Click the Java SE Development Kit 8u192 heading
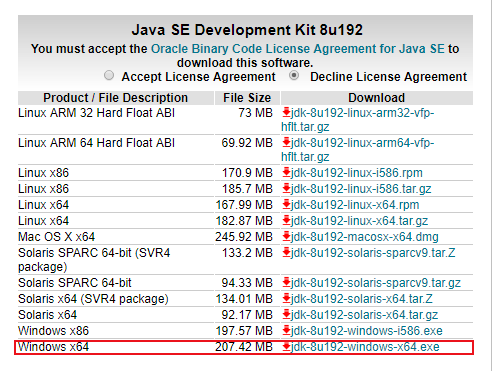The width and height of the screenshot is (494, 371). click(x=247, y=30)
